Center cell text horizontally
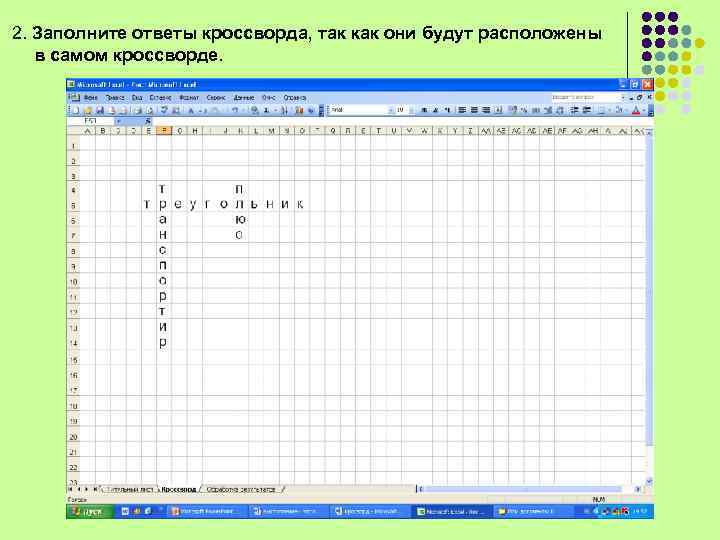The height and width of the screenshot is (540, 720). (x=474, y=110)
